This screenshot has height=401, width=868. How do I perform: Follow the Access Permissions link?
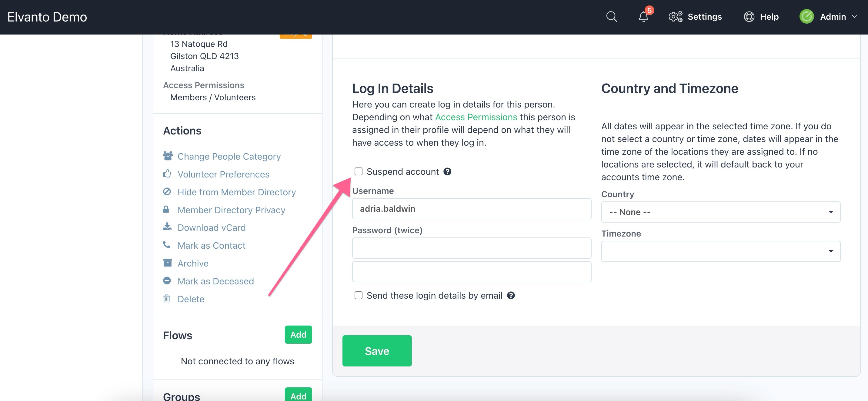(x=476, y=117)
